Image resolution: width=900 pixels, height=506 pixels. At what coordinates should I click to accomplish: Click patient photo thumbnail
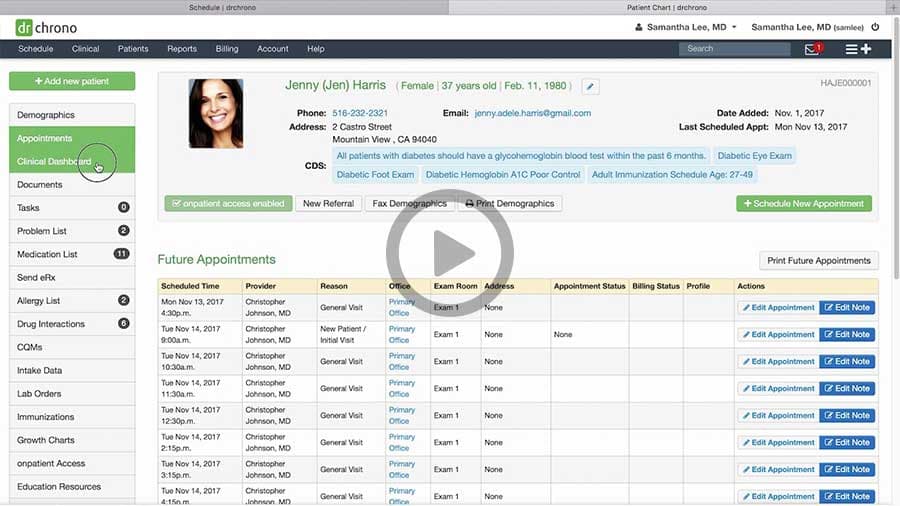pyautogui.click(x=216, y=114)
